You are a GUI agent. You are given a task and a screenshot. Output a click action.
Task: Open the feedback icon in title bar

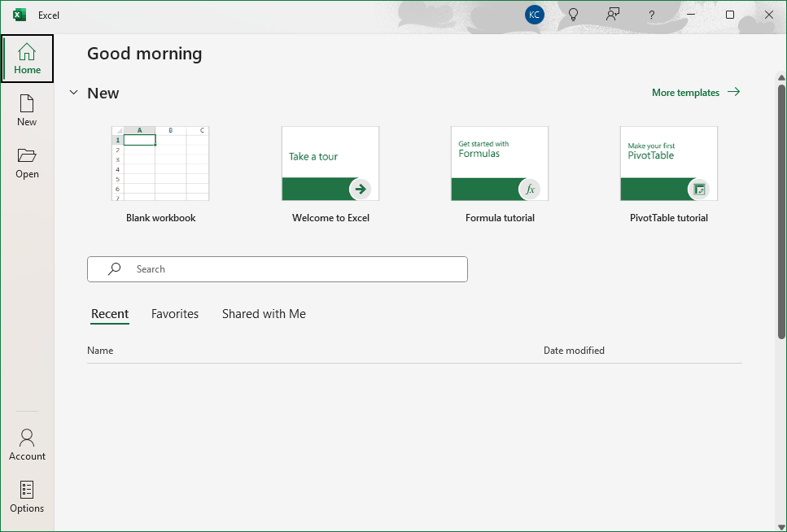click(x=613, y=15)
